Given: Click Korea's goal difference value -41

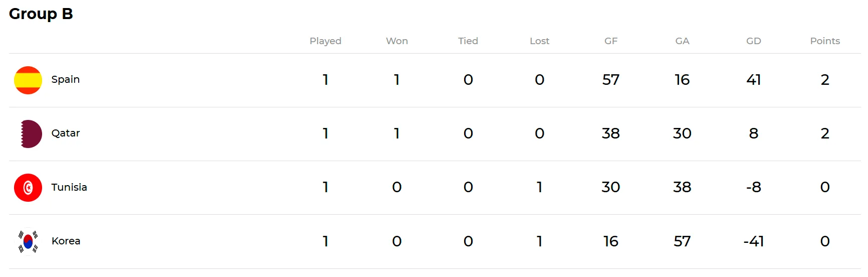Looking at the screenshot, I should coord(753,241).
